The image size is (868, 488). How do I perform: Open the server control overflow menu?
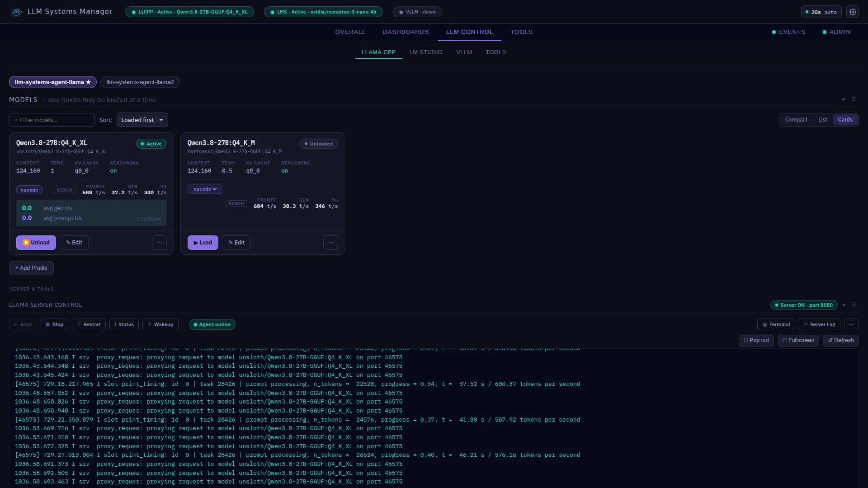(x=851, y=324)
